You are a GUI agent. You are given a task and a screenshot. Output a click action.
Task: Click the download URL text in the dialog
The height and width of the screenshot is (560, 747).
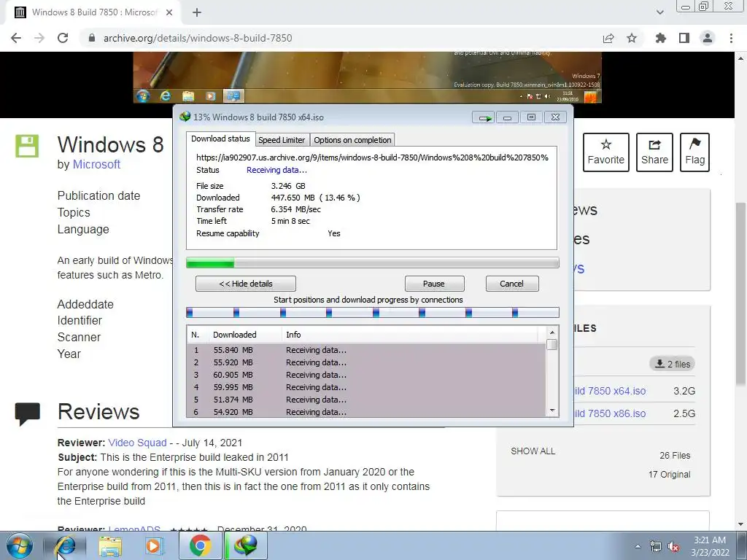[372, 157]
